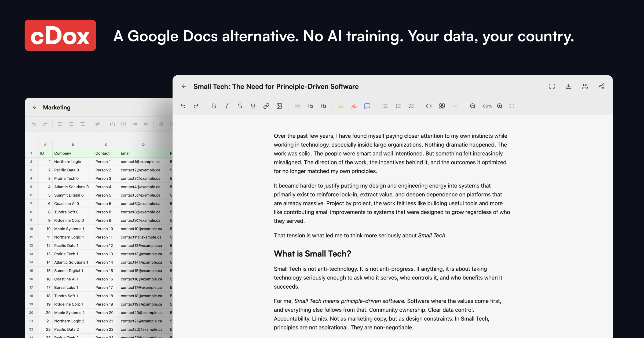
Task: Click the rows icon with right-side arrow
Action: pos(146,124)
